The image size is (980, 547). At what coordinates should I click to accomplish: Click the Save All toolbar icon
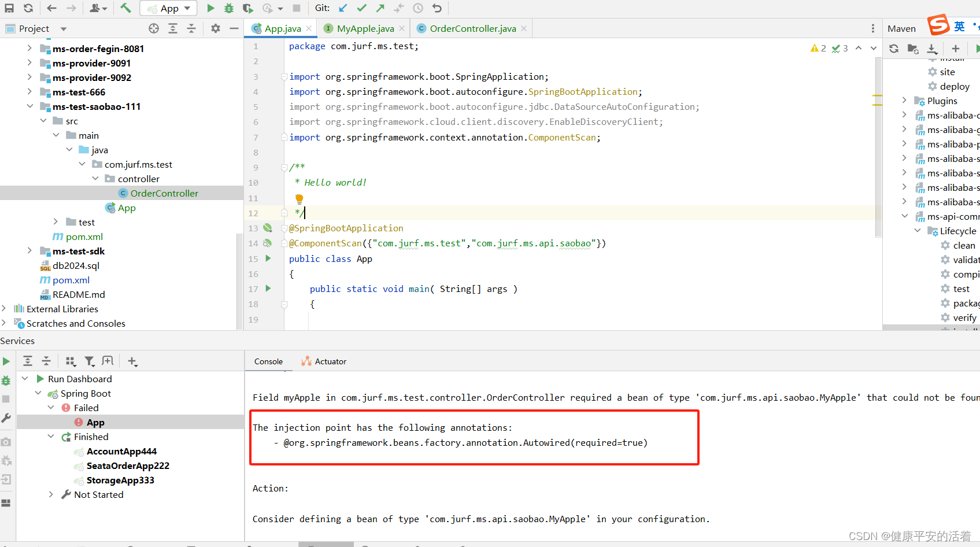[9, 8]
